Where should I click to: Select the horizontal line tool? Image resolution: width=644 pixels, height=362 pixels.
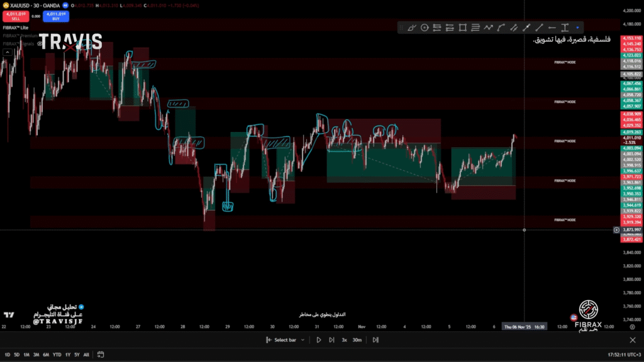552,28
